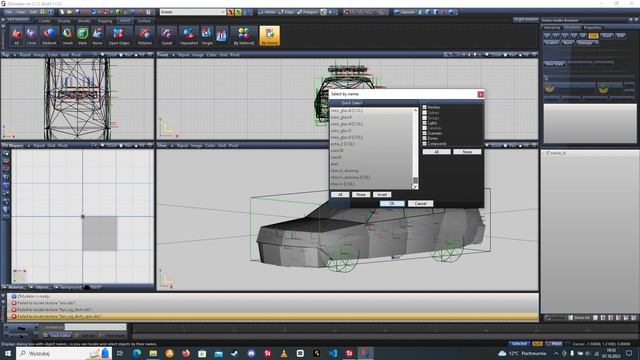This screenshot has height=360, width=640.
Task: Activate the Mark selection tool
Action: 82,36
